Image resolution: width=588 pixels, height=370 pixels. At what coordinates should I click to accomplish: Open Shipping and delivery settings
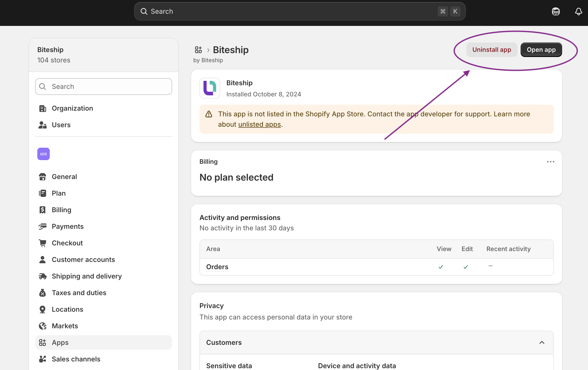[104, 276]
